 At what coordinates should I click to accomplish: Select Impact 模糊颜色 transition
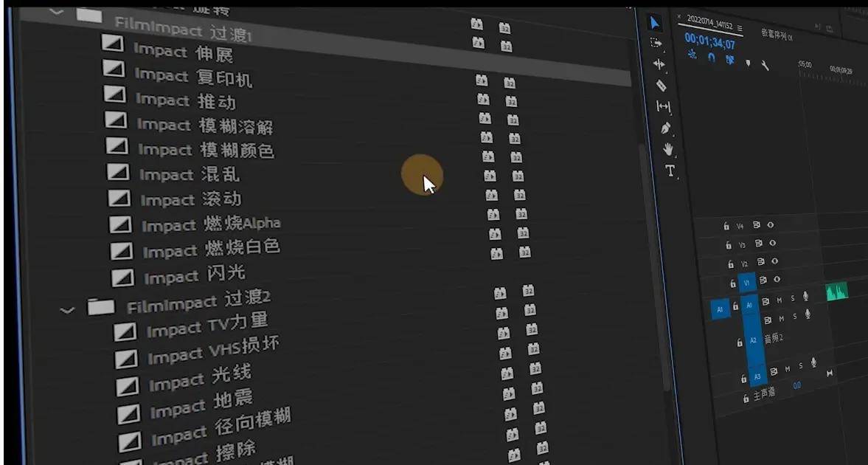(206, 150)
